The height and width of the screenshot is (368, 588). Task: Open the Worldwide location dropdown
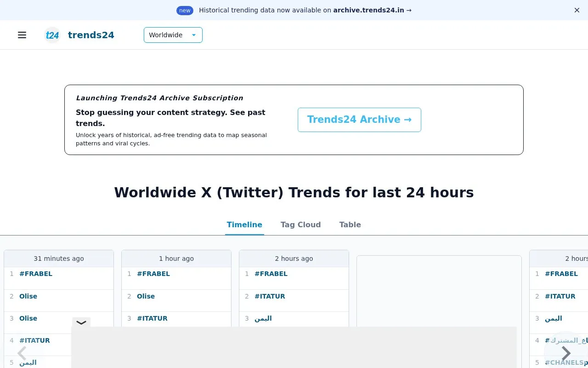tap(173, 35)
